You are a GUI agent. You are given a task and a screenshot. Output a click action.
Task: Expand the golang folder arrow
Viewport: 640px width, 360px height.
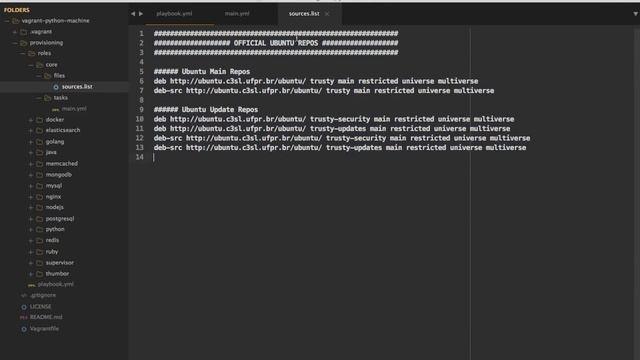[31, 142]
